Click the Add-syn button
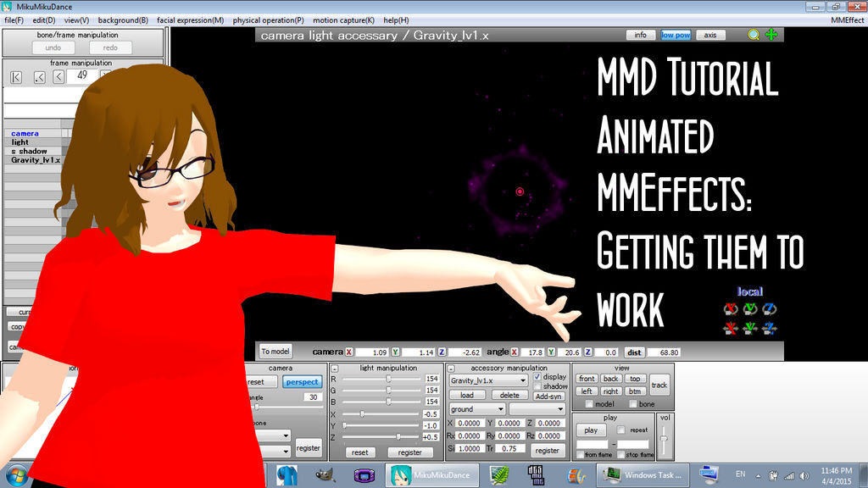Image resolution: width=868 pixels, height=488 pixels. coord(548,396)
